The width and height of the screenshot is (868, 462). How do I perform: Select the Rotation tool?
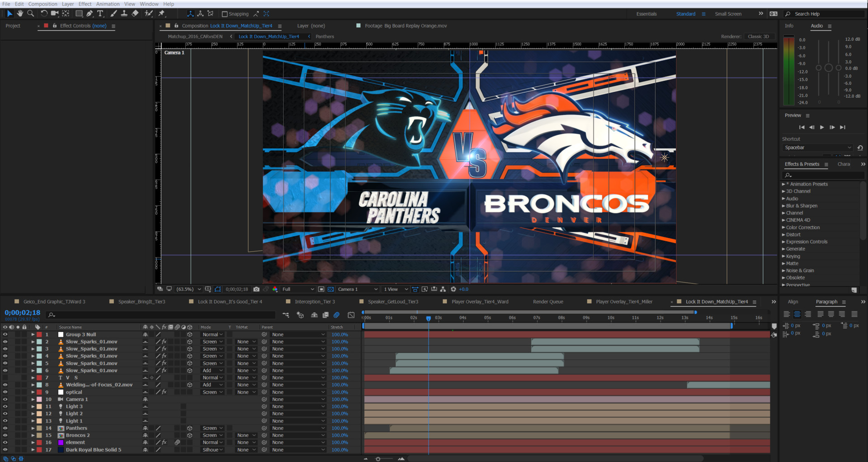(44, 14)
